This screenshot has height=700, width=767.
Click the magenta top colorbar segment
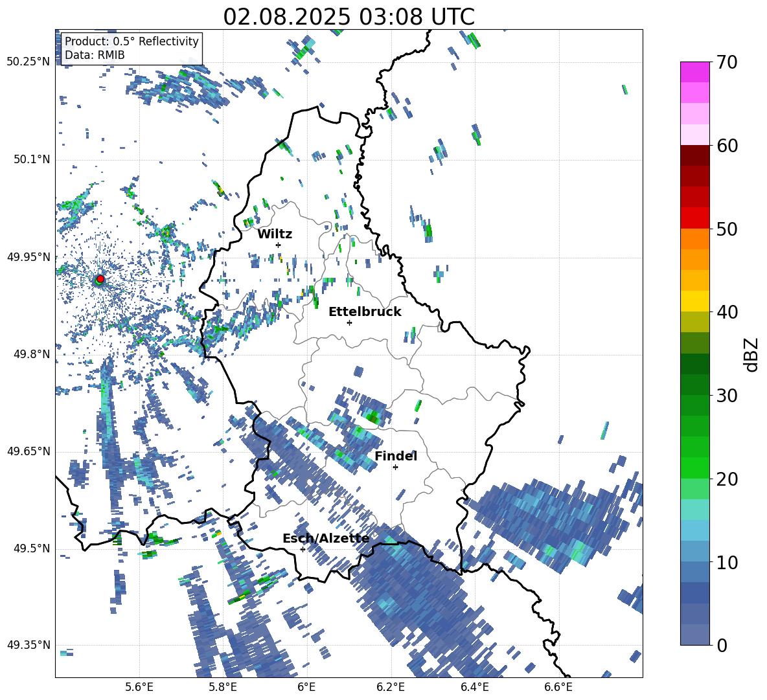coord(694,72)
